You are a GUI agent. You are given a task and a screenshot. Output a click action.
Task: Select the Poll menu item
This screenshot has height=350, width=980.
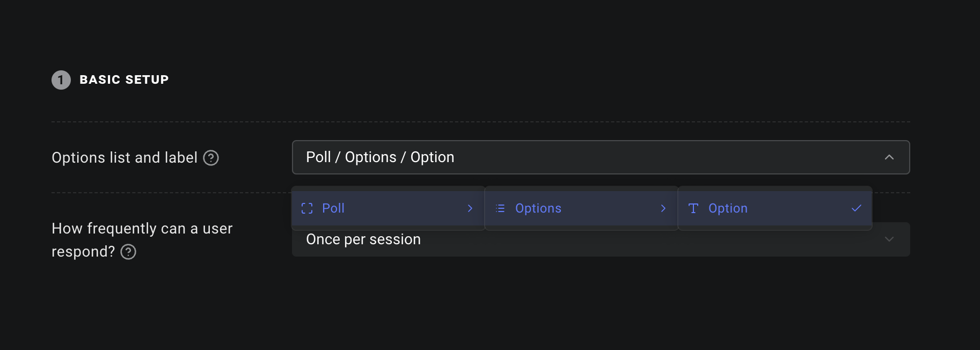(x=388, y=208)
